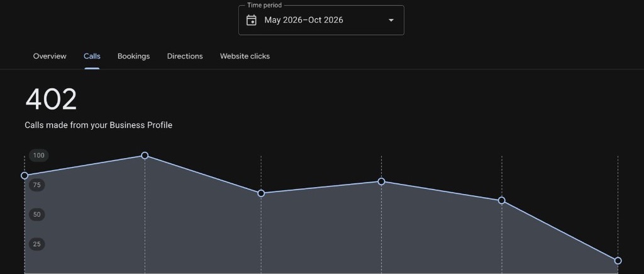
Task: Click the fifth chart data point
Action: (501, 200)
